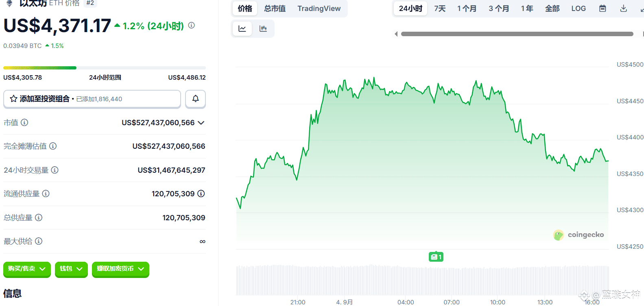
Task: Select the 1年 time range
Action: [x=527, y=9]
